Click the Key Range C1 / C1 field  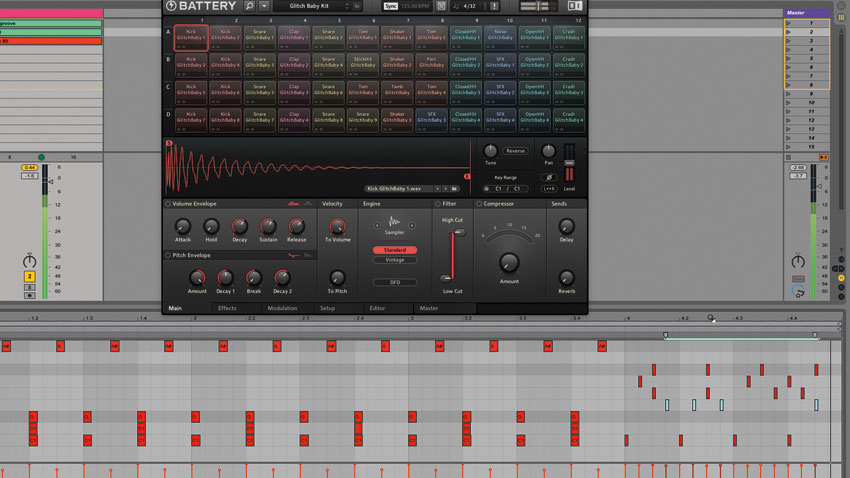click(x=508, y=189)
